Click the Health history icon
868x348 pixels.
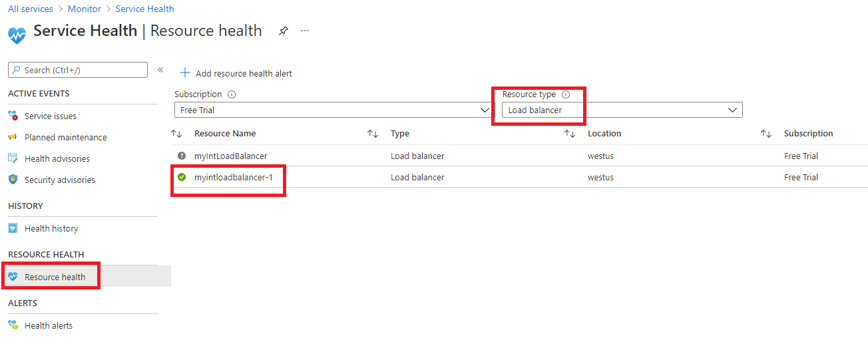coord(13,228)
